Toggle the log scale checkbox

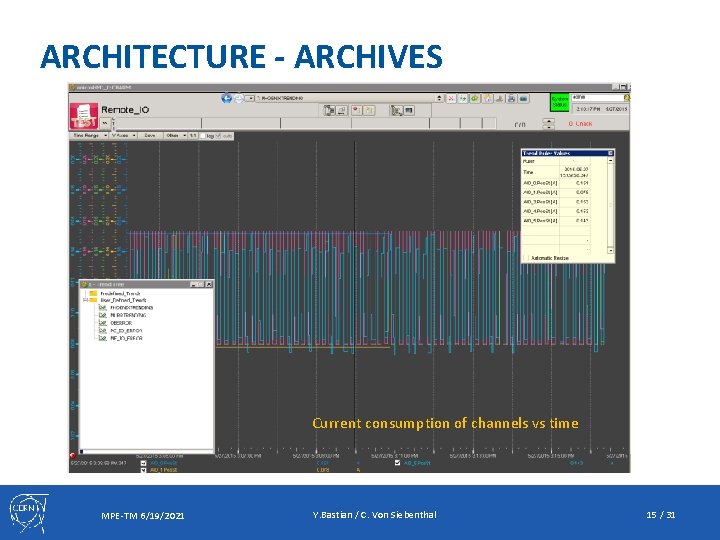[202, 136]
